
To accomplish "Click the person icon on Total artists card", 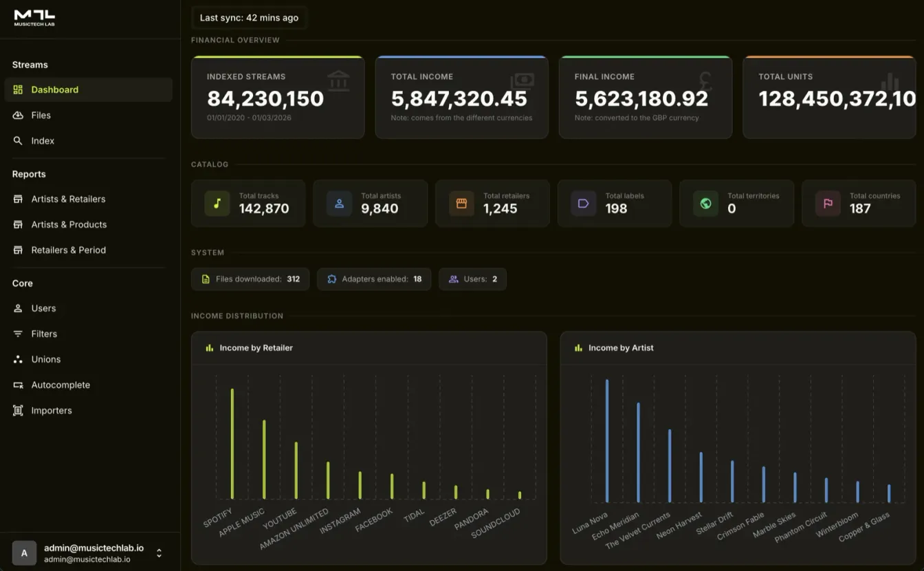I will click(x=339, y=203).
